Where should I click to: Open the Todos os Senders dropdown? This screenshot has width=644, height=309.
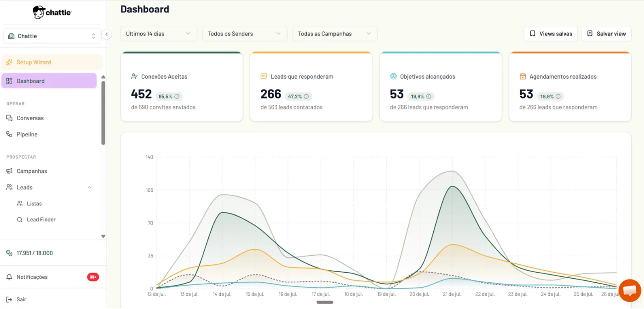(245, 34)
